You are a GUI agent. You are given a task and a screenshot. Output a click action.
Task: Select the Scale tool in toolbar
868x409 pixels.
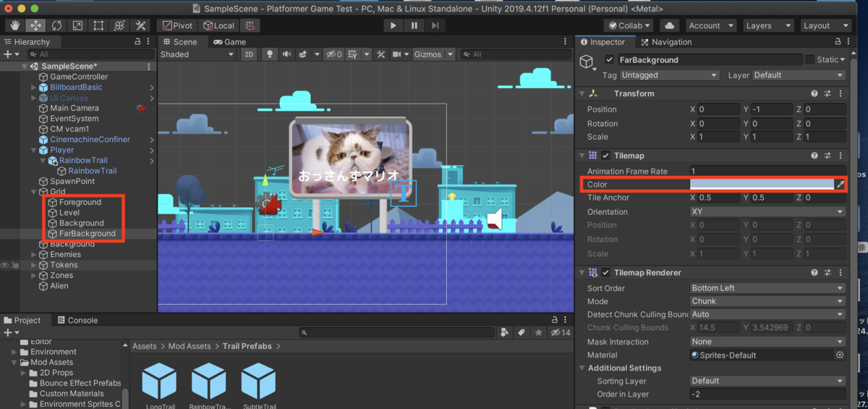[77, 25]
